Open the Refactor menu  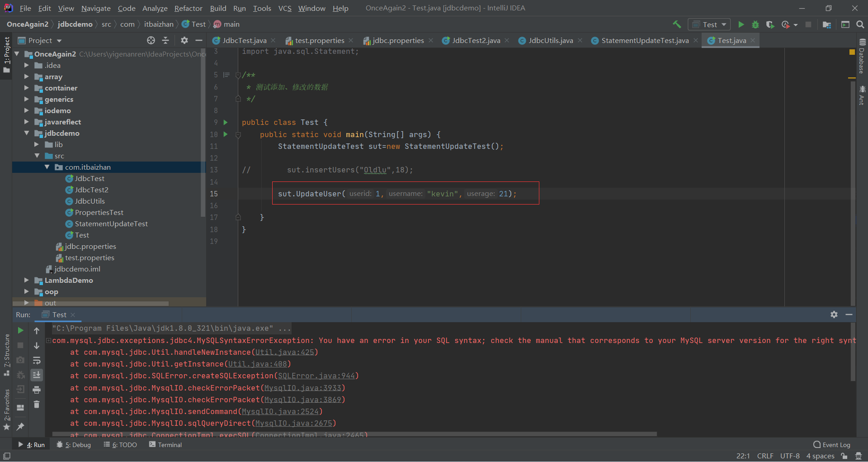coord(188,8)
